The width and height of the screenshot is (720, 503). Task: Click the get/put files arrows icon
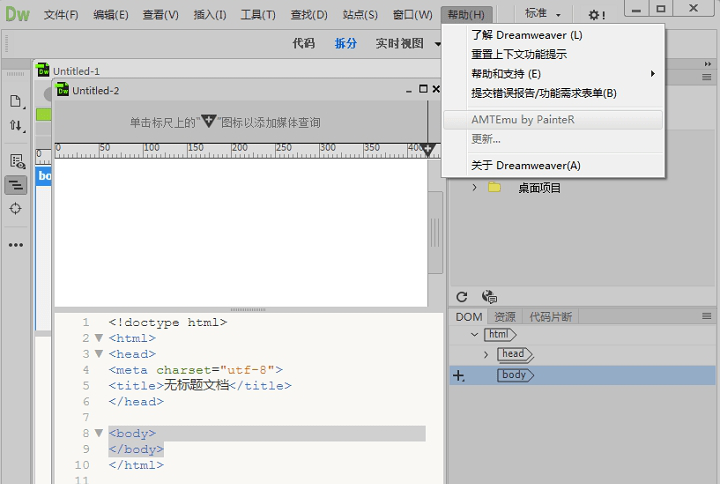pyautogui.click(x=16, y=125)
